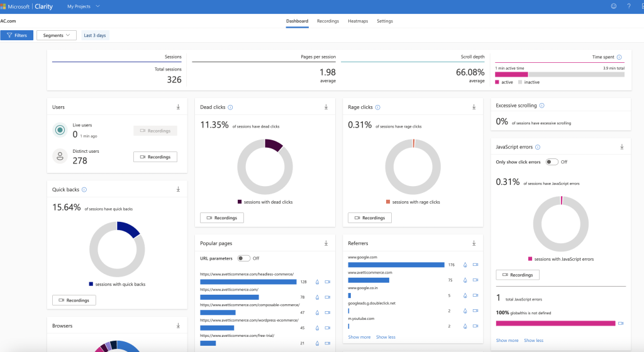Open heatmap for www.google.com referrer
This screenshot has height=352, width=644.
point(465,265)
